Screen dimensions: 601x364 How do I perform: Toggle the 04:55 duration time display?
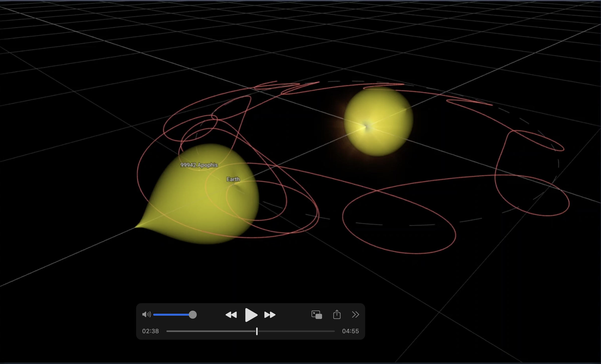pyautogui.click(x=350, y=331)
